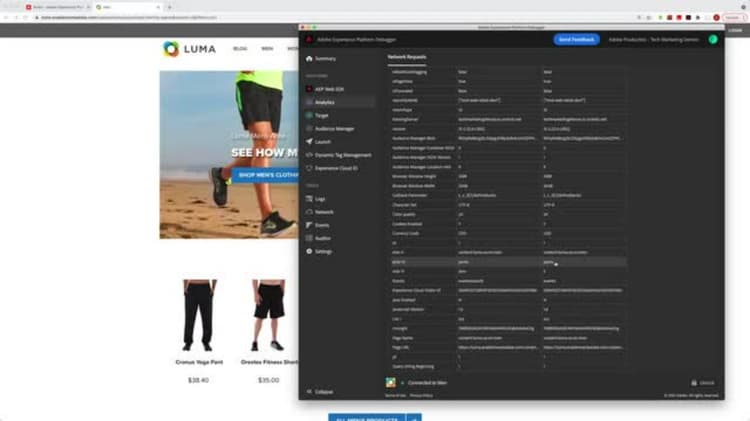Click the Javascript Version row label
This screenshot has height=421, width=750.
(408, 310)
